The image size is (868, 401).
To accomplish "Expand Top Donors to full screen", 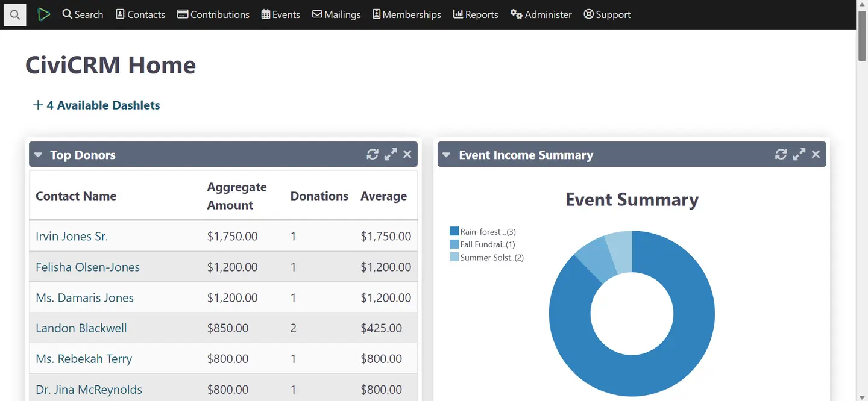I will pyautogui.click(x=390, y=154).
